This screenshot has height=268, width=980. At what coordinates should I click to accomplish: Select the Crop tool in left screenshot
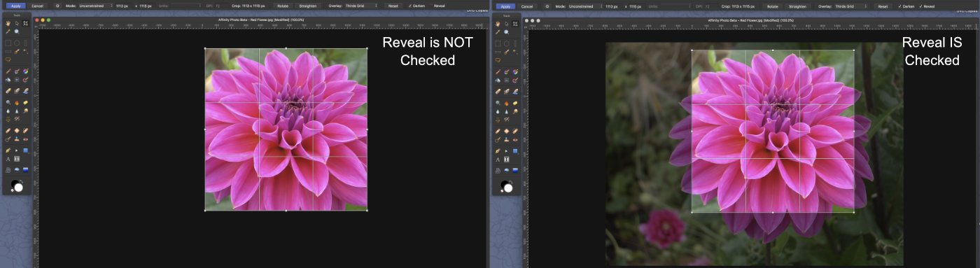[25, 24]
